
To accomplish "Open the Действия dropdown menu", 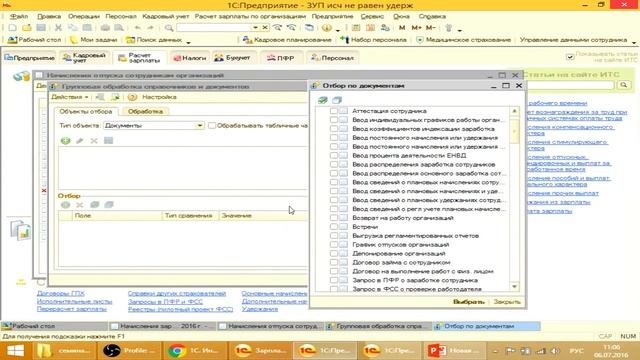I will tap(70, 97).
